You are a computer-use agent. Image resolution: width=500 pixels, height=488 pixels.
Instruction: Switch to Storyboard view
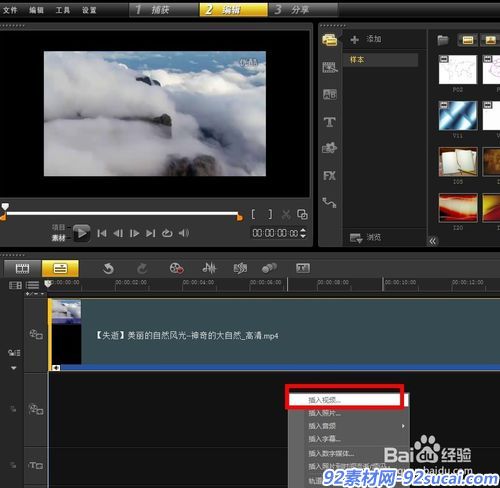point(22,268)
